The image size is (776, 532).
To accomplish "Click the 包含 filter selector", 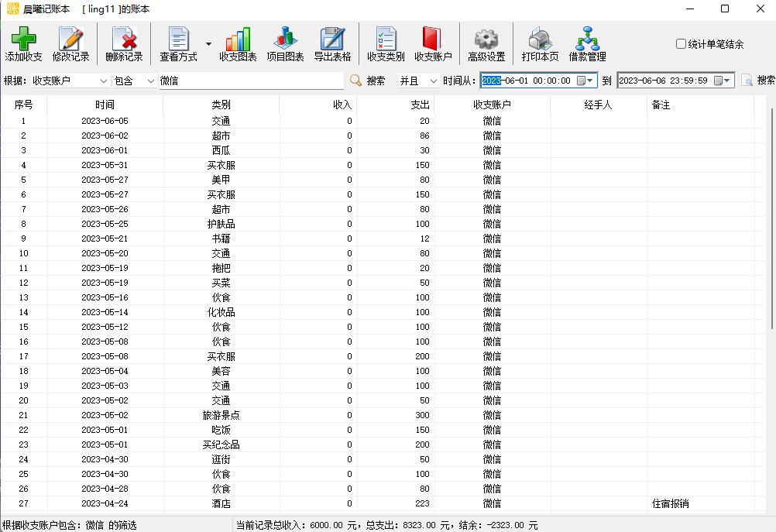I will [x=149, y=80].
